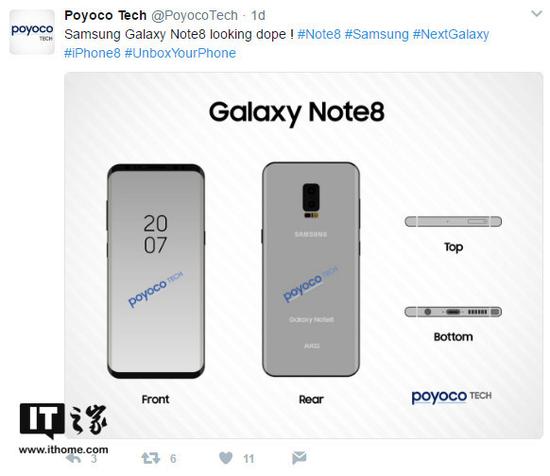Click the rear phone render
550x476 pixels.
click(x=311, y=269)
